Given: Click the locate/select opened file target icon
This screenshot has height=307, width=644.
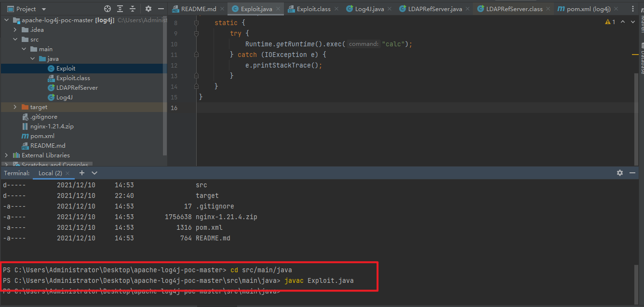Looking at the screenshot, I should pos(107,9).
